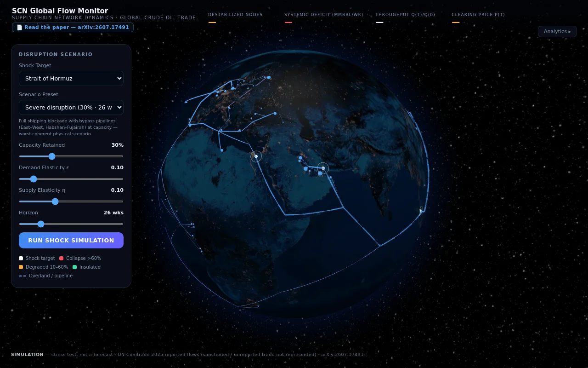Click the 30% Capacity Retained value
The width and height of the screenshot is (588, 368).
(x=118, y=145)
